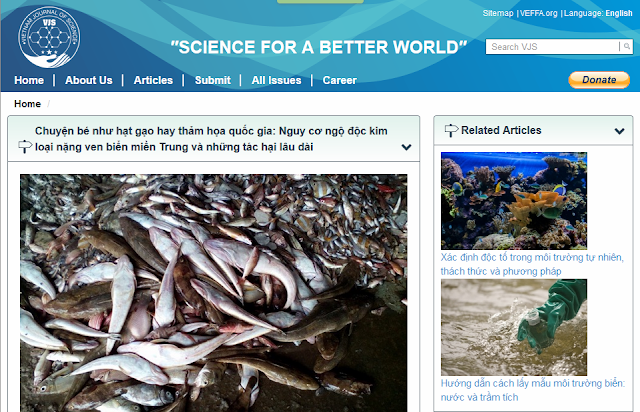Screen dimensions: 640x412
Task: Click the signpost icon beside article title
Action: pyautogui.click(x=25, y=146)
